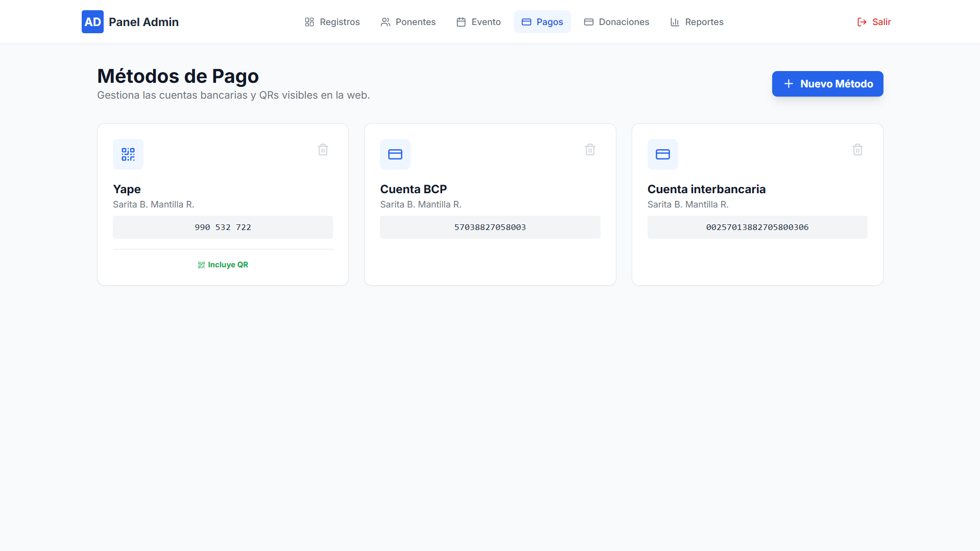Add a new payment with Nuevo Método
This screenshot has width=980, height=551.
827,84
